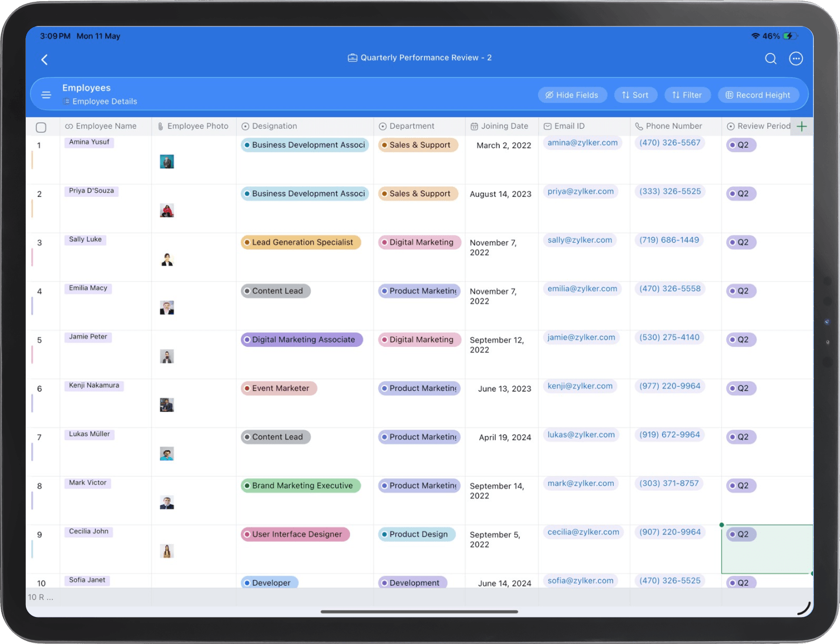Open Emilia Macy's employee photo
The height and width of the screenshot is (644, 840).
click(x=167, y=308)
